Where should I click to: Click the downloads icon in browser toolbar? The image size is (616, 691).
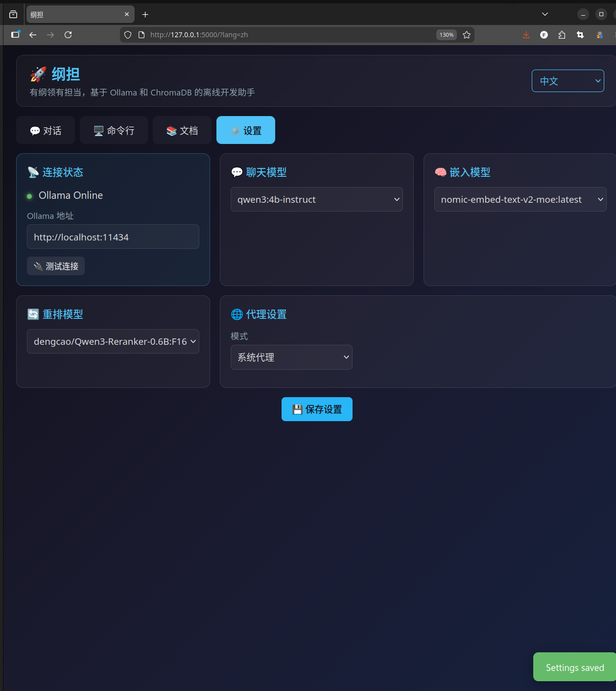526,35
